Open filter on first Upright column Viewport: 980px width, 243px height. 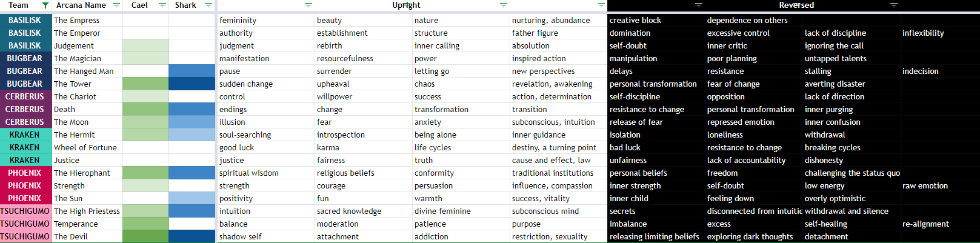click(308, 5)
